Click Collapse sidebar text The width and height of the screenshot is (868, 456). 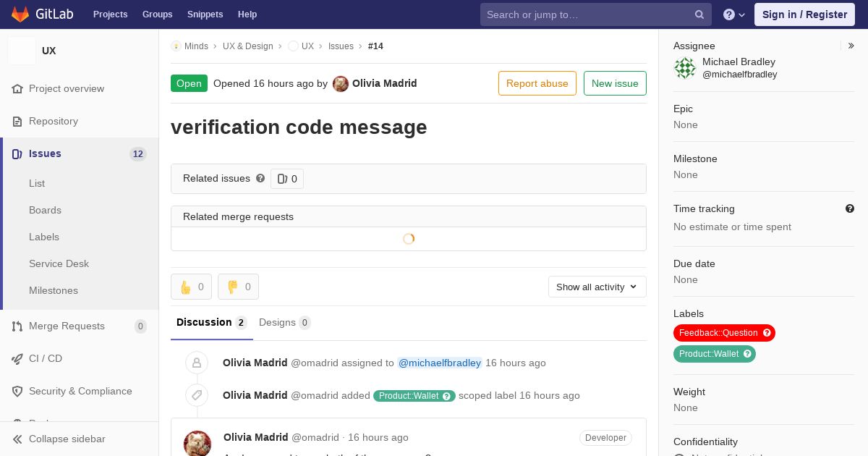pos(67,439)
